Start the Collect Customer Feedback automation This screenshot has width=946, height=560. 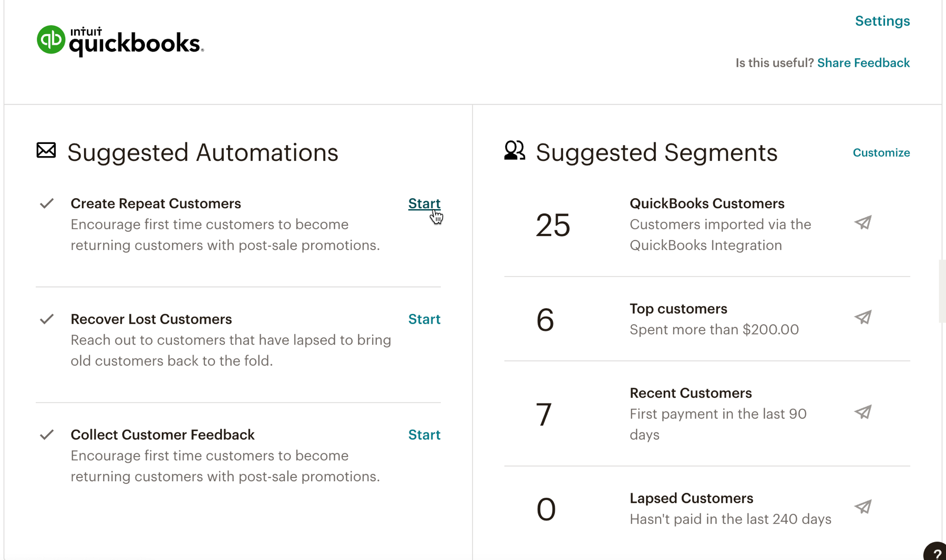pyautogui.click(x=424, y=434)
